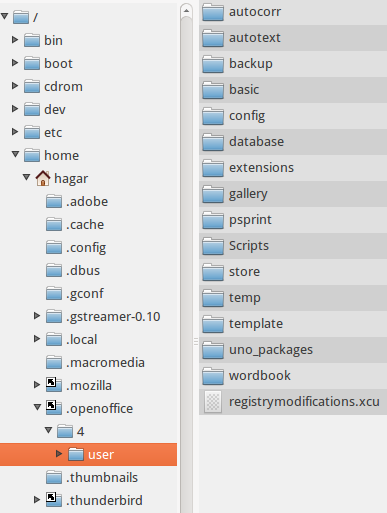Expand the .mozilla folder

tap(37, 385)
